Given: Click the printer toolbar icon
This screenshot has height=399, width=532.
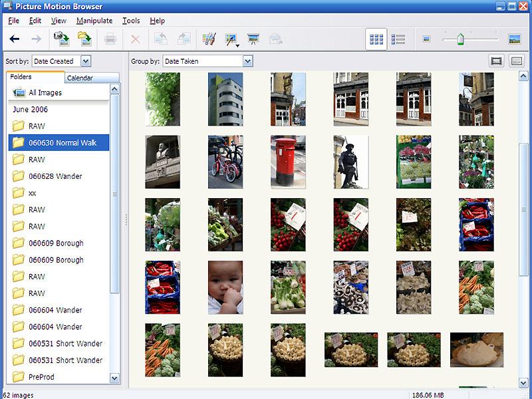Looking at the screenshot, I should tap(110, 39).
